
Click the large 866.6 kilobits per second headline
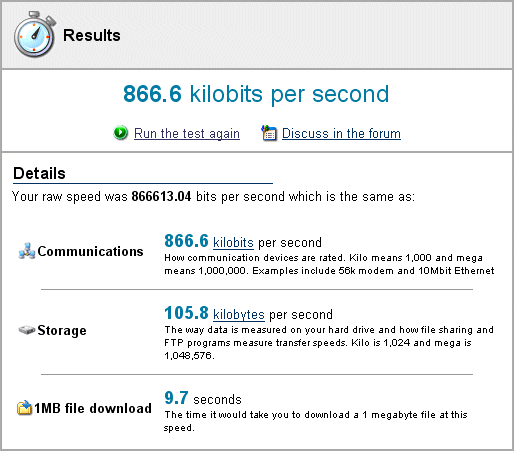point(256,94)
